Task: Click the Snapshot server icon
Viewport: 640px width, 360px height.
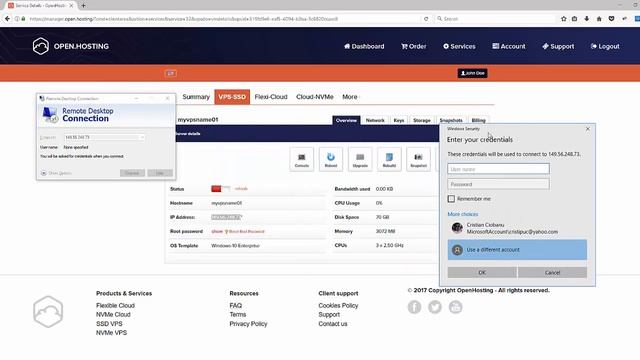Action: [418, 159]
